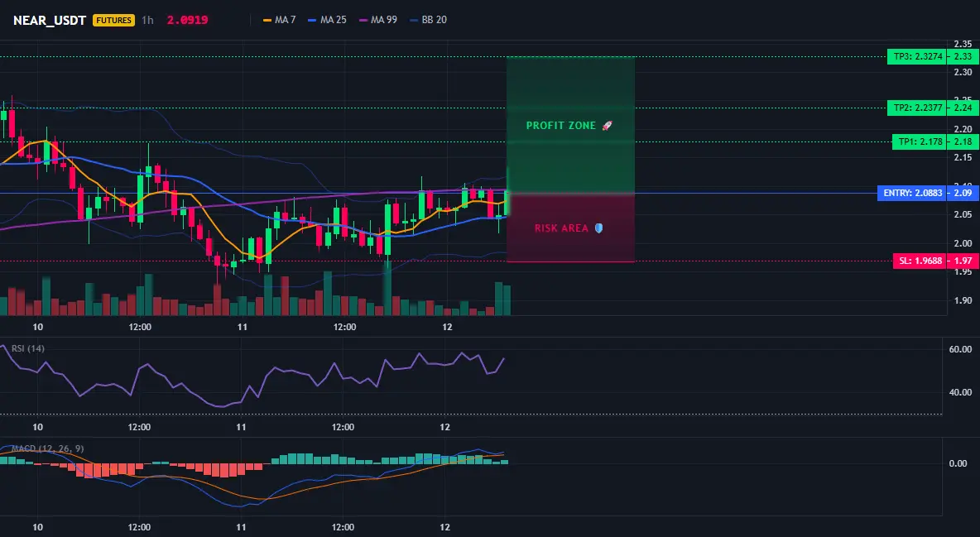
Task: Click date 10 on main chart axis
Action: pyautogui.click(x=37, y=327)
